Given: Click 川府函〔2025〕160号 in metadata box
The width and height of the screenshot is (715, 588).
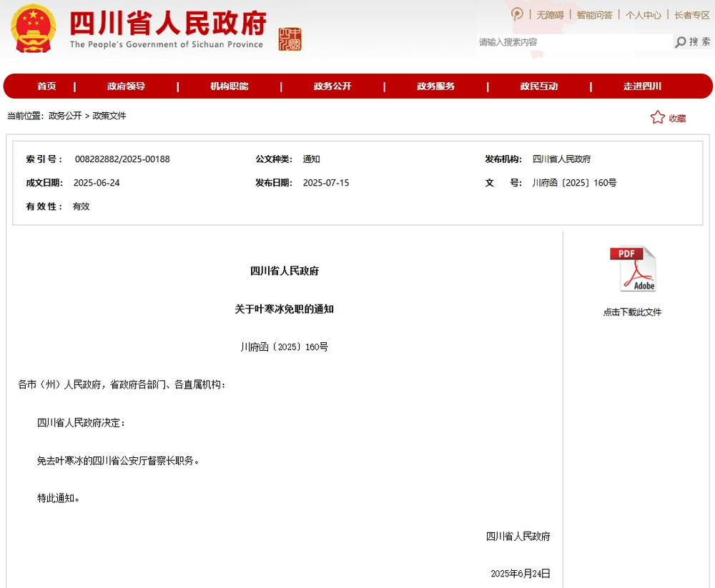Looking at the screenshot, I should (x=575, y=183).
